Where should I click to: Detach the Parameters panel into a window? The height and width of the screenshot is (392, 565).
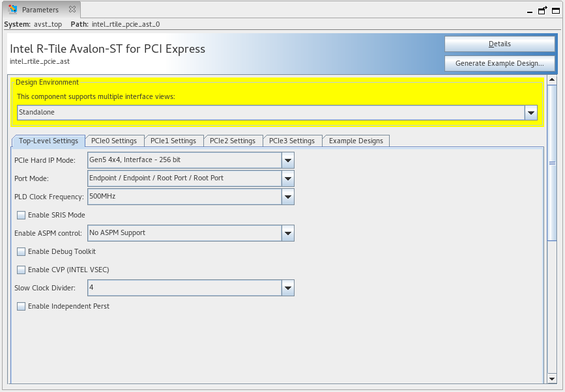pyautogui.click(x=542, y=10)
